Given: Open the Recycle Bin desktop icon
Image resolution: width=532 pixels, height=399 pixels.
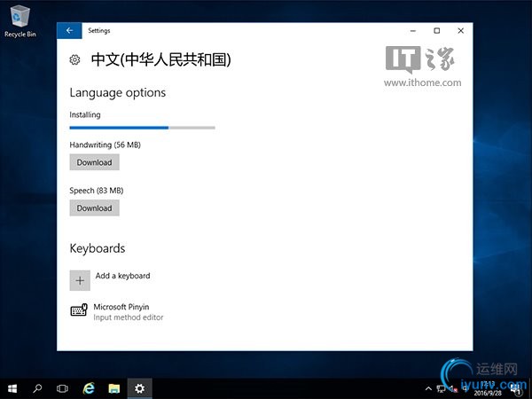Looking at the screenshot, I should (x=20, y=21).
